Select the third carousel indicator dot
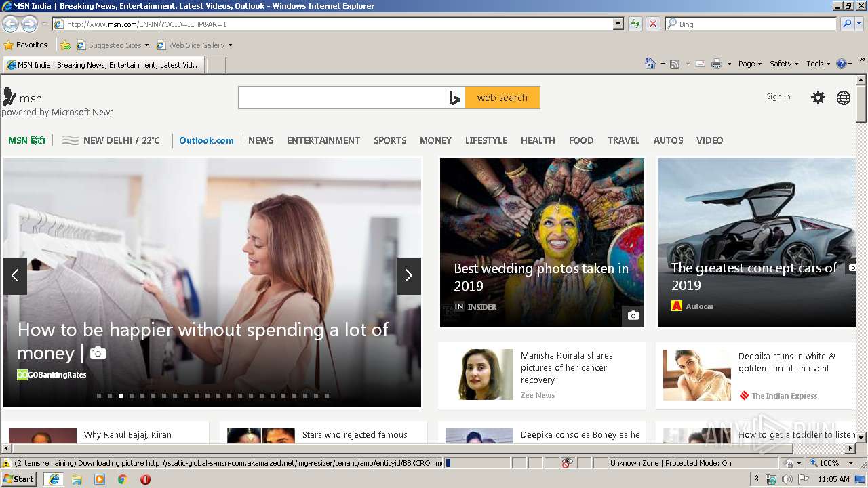This screenshot has width=868, height=488. coord(121,396)
